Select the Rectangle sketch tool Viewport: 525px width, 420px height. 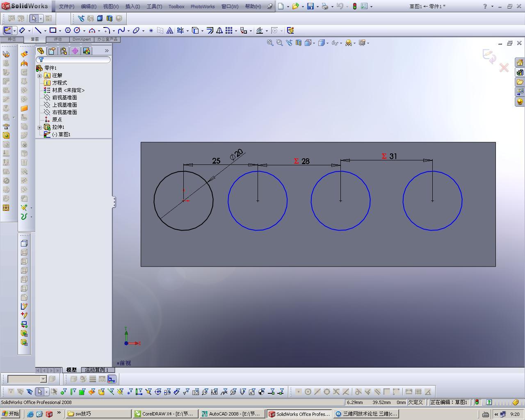(x=53, y=30)
